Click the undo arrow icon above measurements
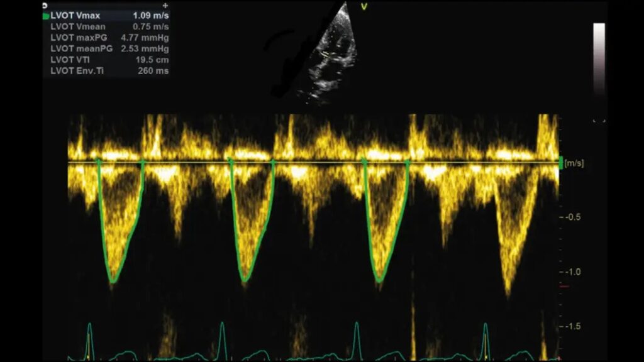The height and width of the screenshot is (362, 644). pos(45,5)
